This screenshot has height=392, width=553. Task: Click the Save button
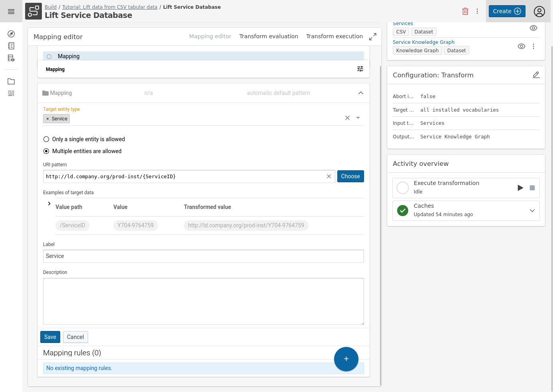(x=50, y=337)
